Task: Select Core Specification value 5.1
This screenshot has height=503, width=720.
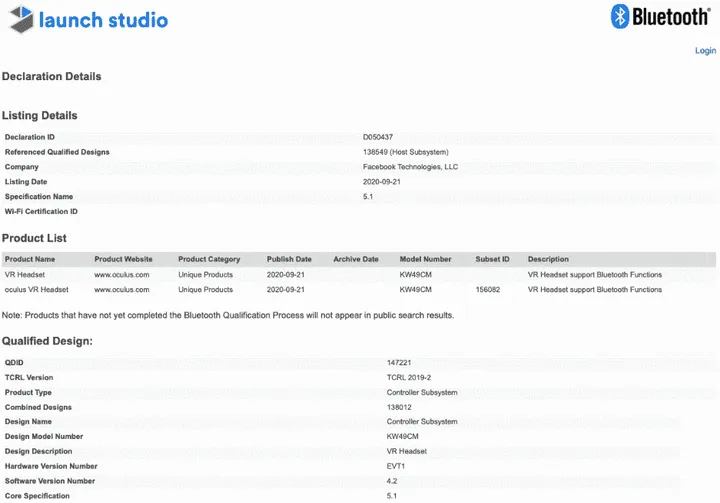Action: point(391,496)
